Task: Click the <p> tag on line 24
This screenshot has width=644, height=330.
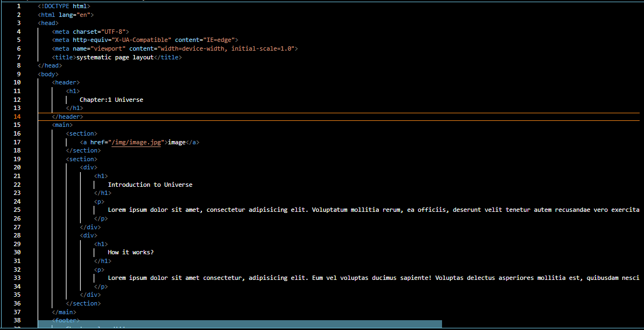Action: point(99,201)
